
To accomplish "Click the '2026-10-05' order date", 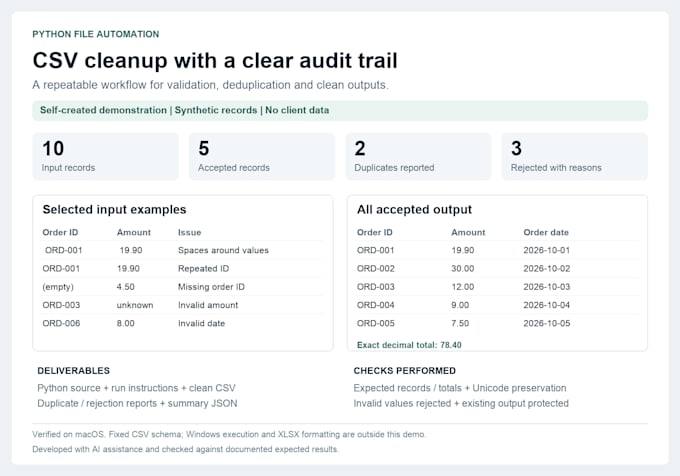I will 546,323.
